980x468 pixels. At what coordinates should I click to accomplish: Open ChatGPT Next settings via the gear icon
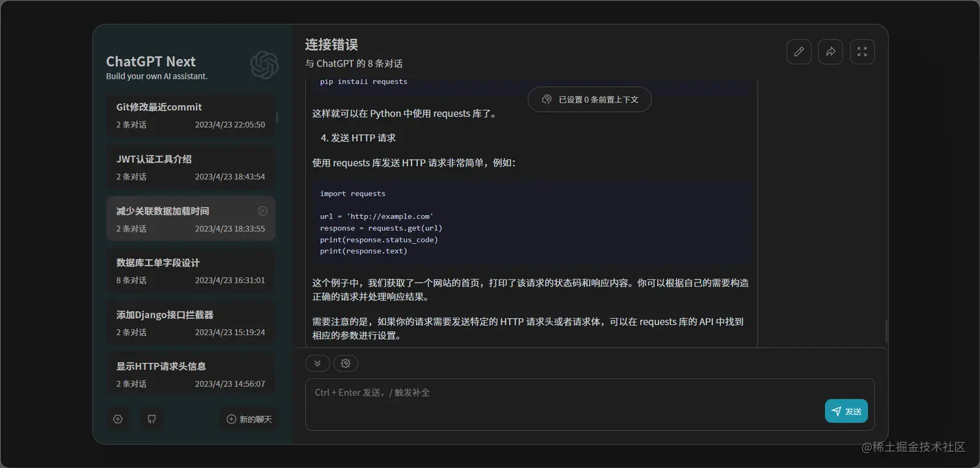click(x=118, y=419)
